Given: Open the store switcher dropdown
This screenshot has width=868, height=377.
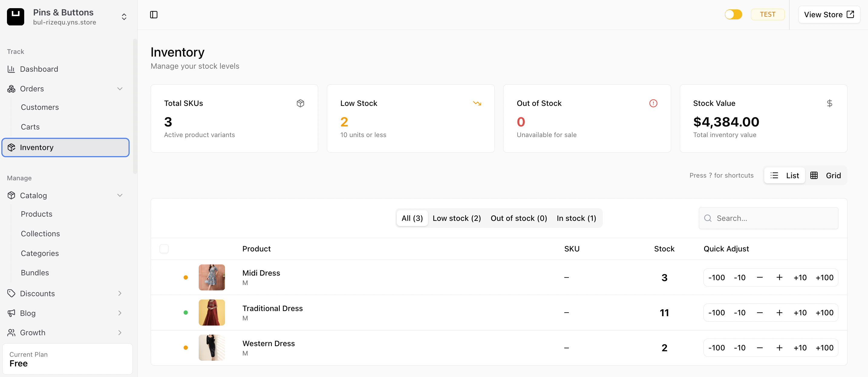Looking at the screenshot, I should [124, 17].
